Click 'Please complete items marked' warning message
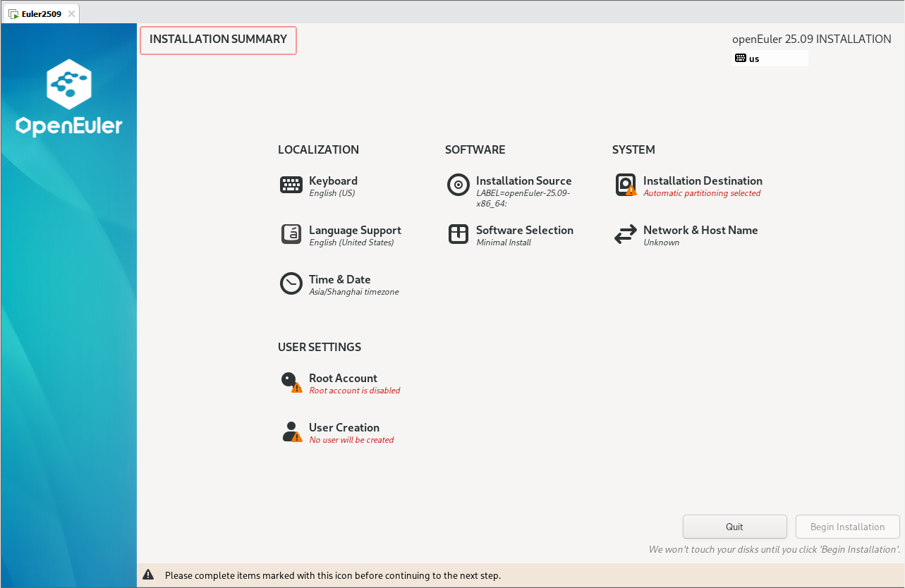This screenshot has width=905, height=588. pos(333,575)
